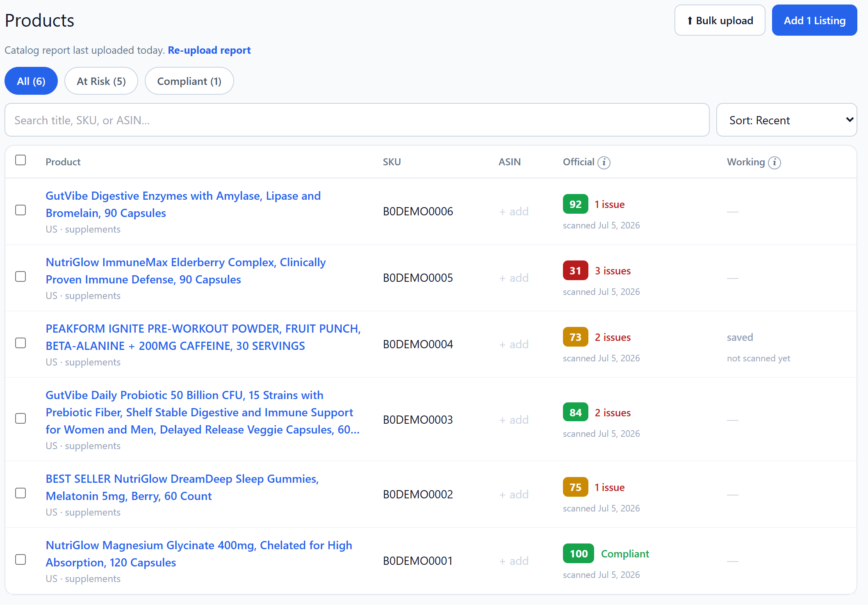Click the Working column header label
The width and height of the screenshot is (868, 605).
[745, 162]
